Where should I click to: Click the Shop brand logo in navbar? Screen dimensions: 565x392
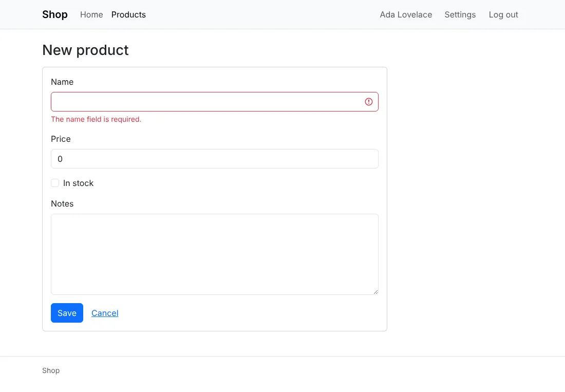pyautogui.click(x=55, y=14)
